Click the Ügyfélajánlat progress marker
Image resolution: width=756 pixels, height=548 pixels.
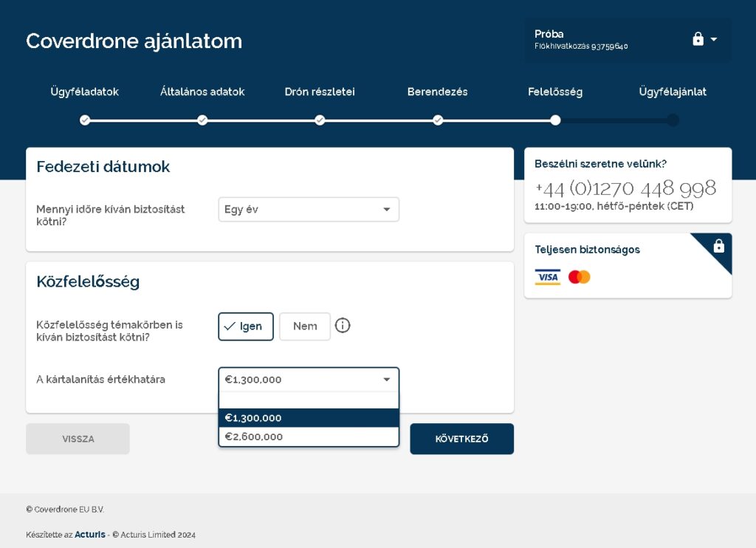pyautogui.click(x=673, y=120)
